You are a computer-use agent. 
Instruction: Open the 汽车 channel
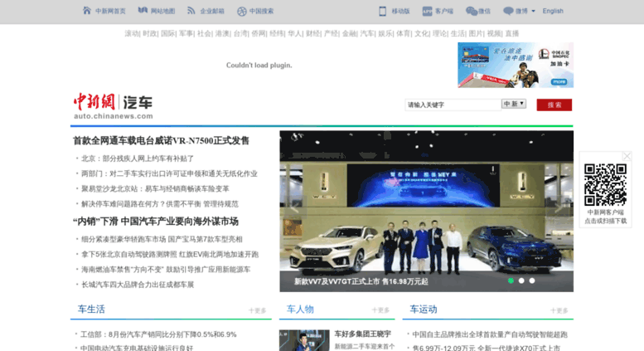tap(367, 33)
